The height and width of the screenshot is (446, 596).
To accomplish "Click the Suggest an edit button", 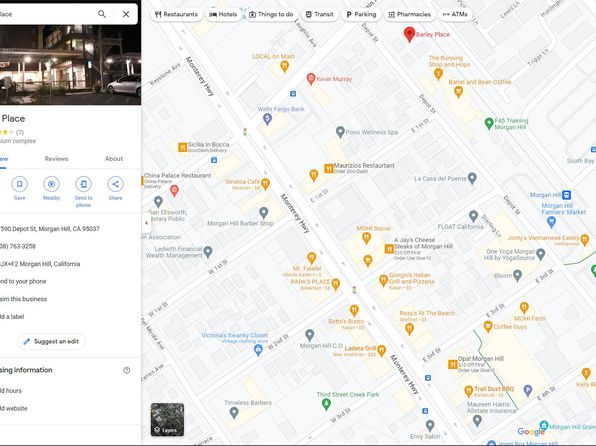I will point(51,341).
